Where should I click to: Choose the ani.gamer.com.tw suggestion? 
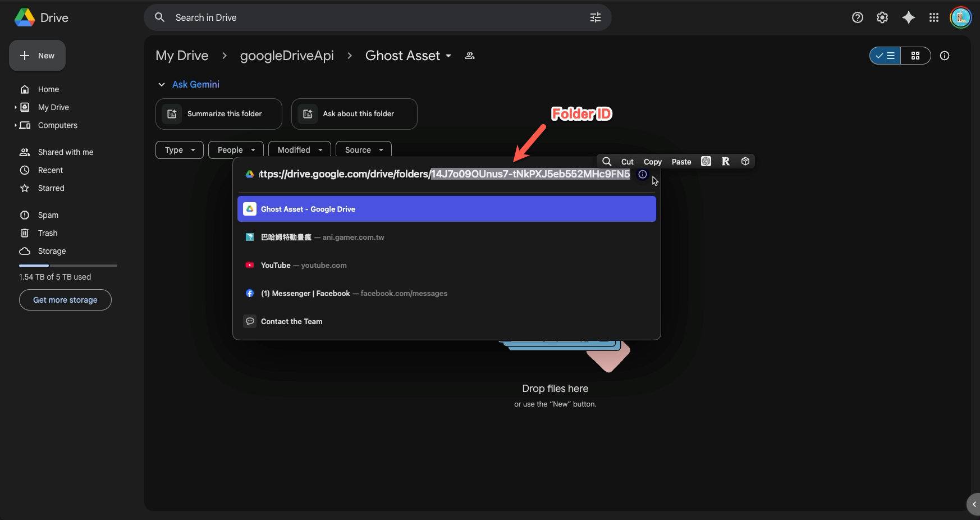(x=447, y=237)
